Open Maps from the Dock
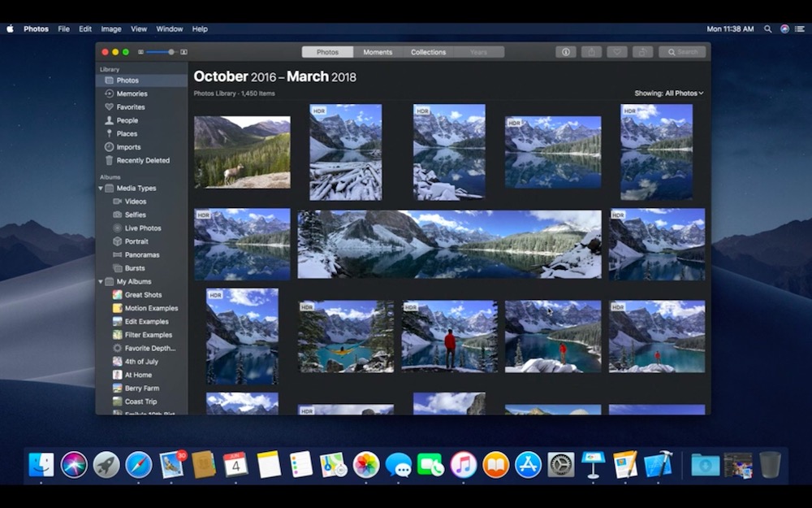Viewport: 812px width, 508px height. coord(333,464)
